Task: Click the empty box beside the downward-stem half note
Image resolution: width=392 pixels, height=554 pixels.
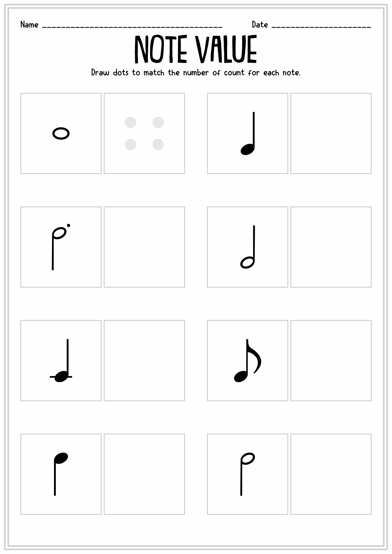Action: pos(331,474)
